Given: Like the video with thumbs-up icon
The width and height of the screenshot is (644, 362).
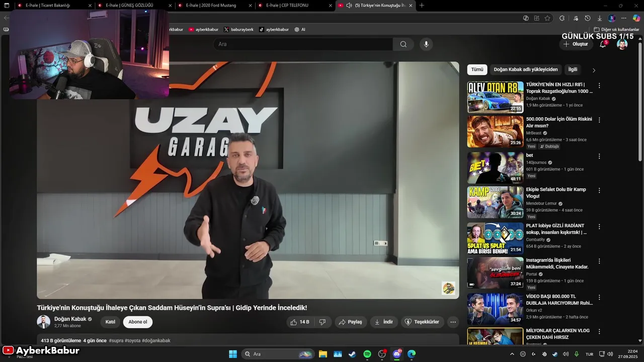Looking at the screenshot, I should click(299, 322).
